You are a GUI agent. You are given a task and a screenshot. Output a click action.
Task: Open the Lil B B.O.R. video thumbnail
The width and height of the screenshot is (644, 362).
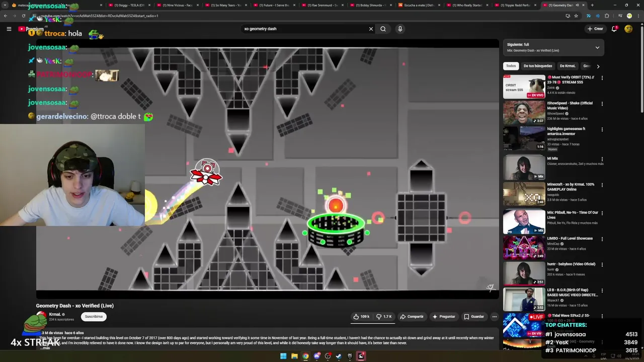(524, 299)
